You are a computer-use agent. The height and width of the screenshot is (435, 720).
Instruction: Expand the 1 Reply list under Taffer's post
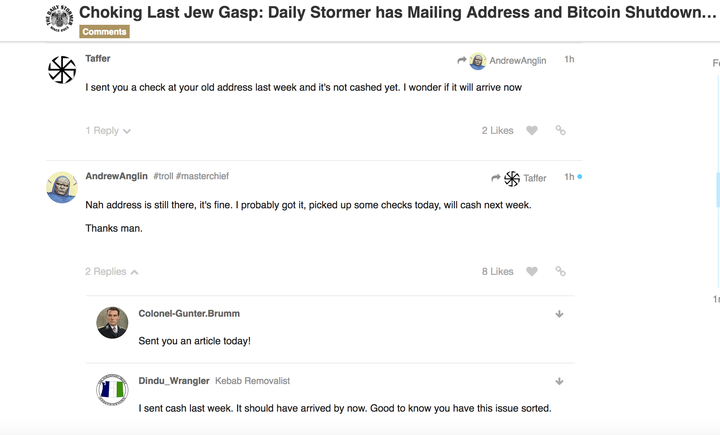coord(108,130)
